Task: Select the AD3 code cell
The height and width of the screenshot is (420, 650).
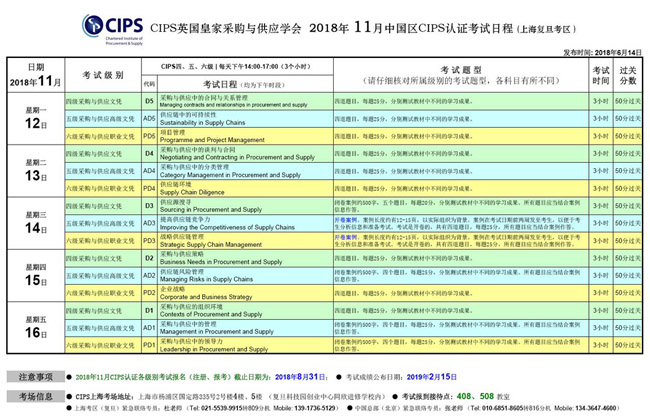Action: coord(149,223)
